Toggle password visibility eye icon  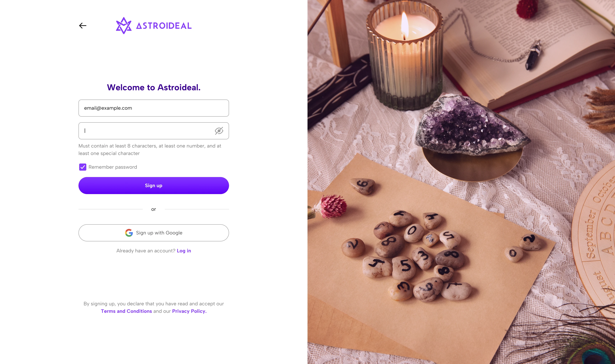(219, 131)
